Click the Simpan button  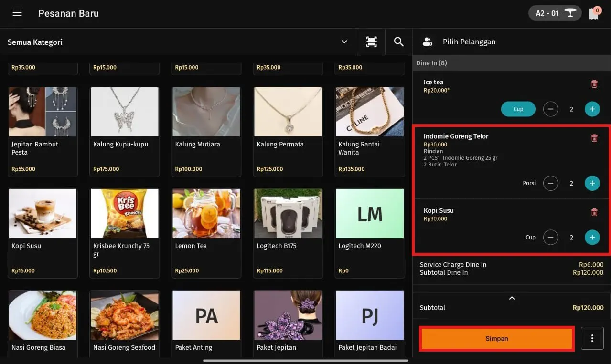496,338
